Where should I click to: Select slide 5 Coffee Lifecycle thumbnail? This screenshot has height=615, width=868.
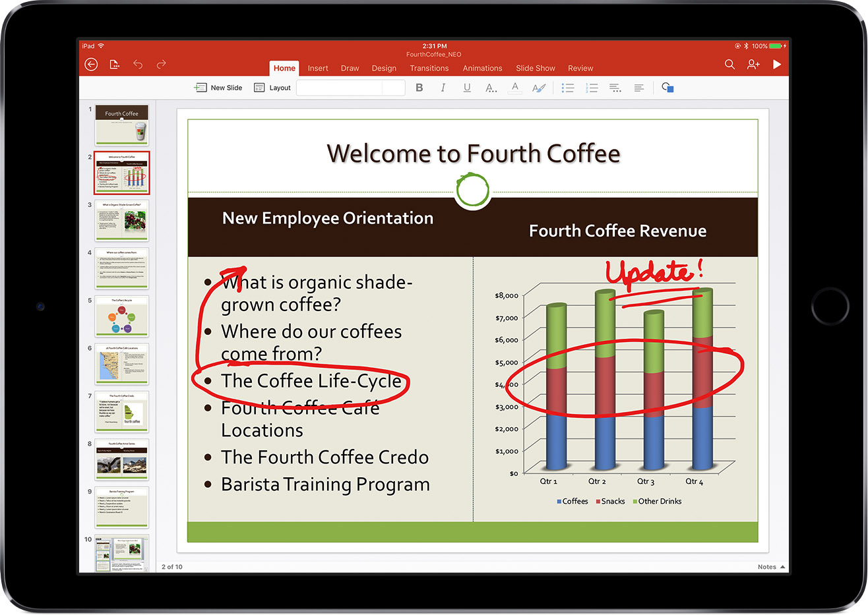pos(122,316)
